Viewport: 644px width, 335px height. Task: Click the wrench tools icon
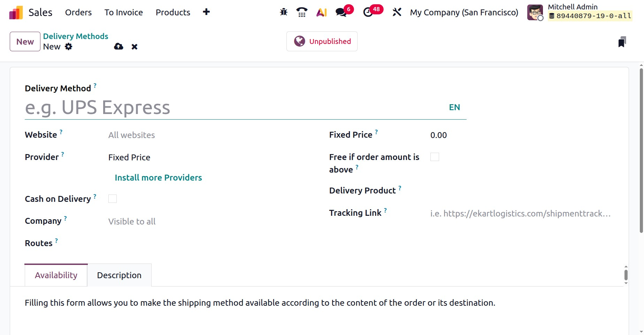coord(397,12)
